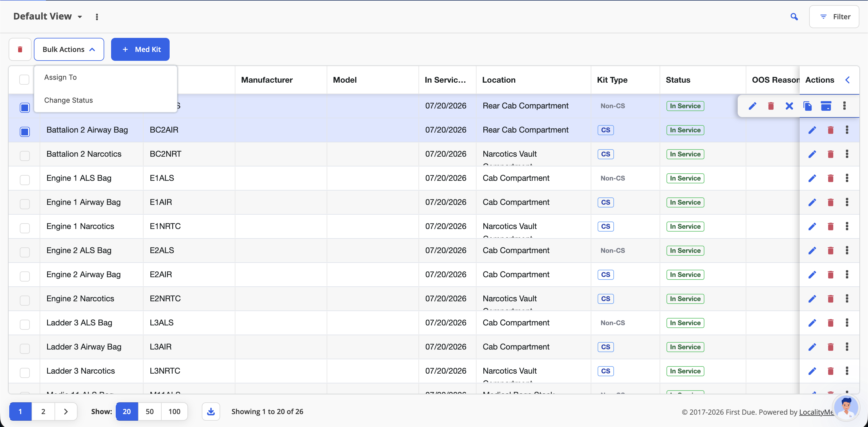This screenshot has height=427, width=868.
Task: Show 100 rows per page
Action: (x=174, y=411)
